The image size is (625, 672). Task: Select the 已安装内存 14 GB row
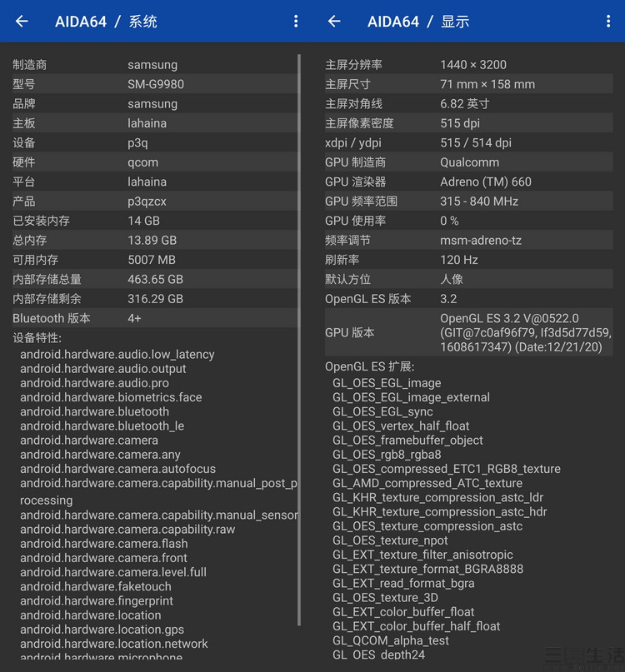(x=154, y=221)
